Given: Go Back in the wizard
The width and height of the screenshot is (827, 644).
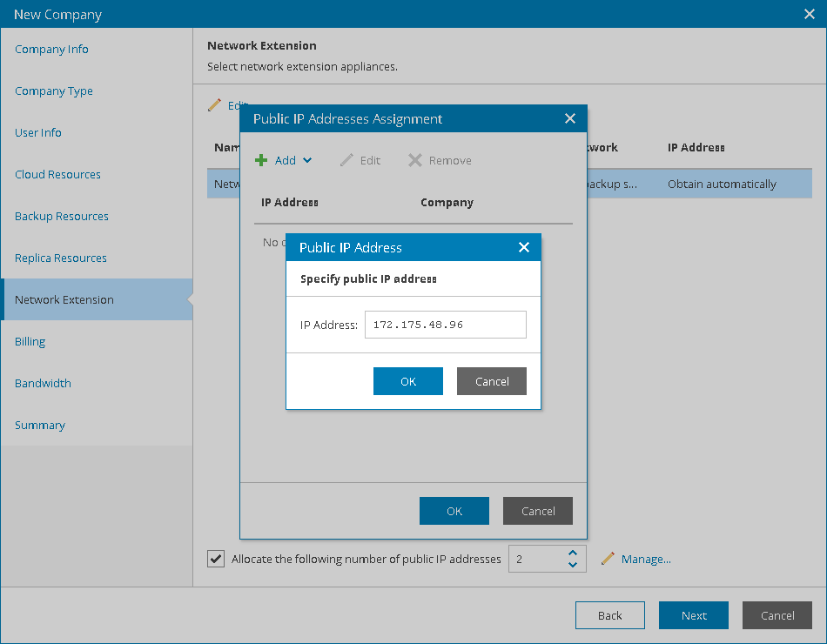Looking at the screenshot, I should tap(610, 615).
